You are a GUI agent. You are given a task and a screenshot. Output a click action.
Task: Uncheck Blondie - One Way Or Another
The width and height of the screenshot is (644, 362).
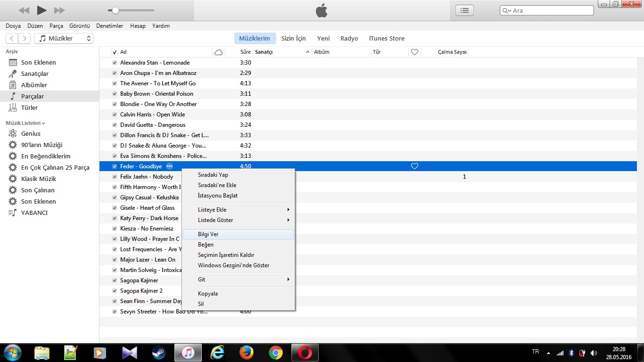click(x=115, y=104)
